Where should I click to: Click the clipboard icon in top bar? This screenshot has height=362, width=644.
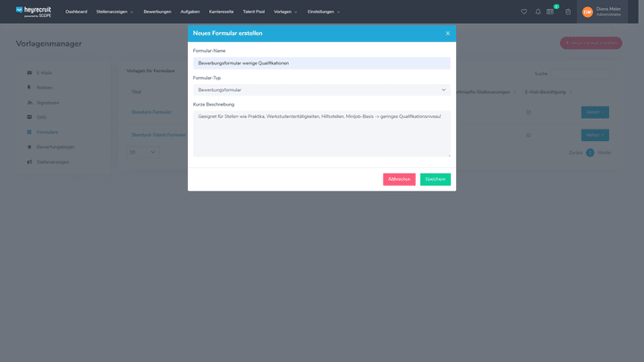coord(567,12)
